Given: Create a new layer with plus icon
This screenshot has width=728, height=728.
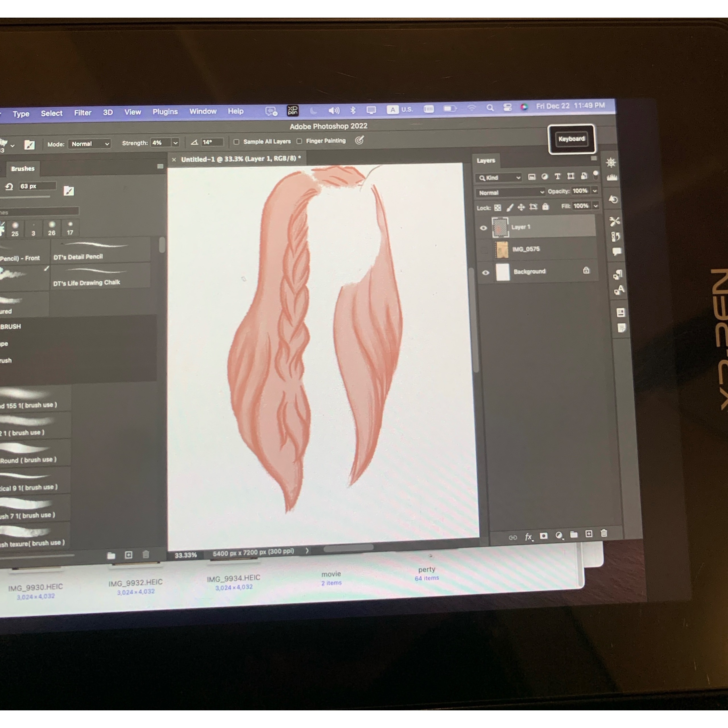Looking at the screenshot, I should coord(589,534).
